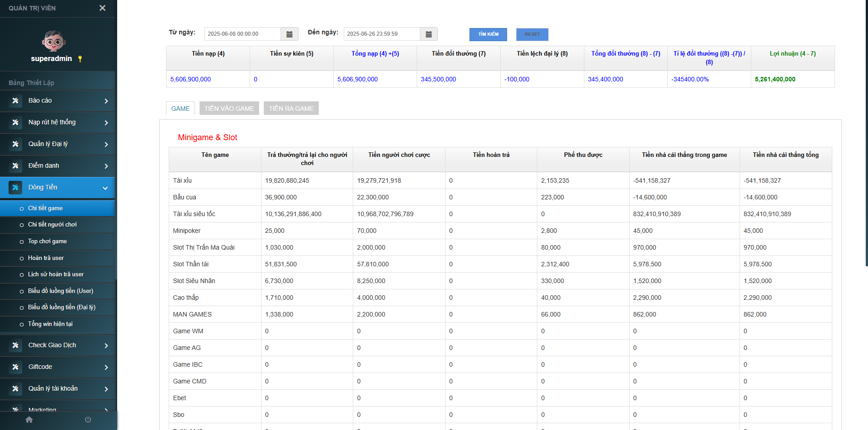The image size is (868, 430).
Task: Click the Dòng Tiền wrench icon
Action: [x=15, y=188]
